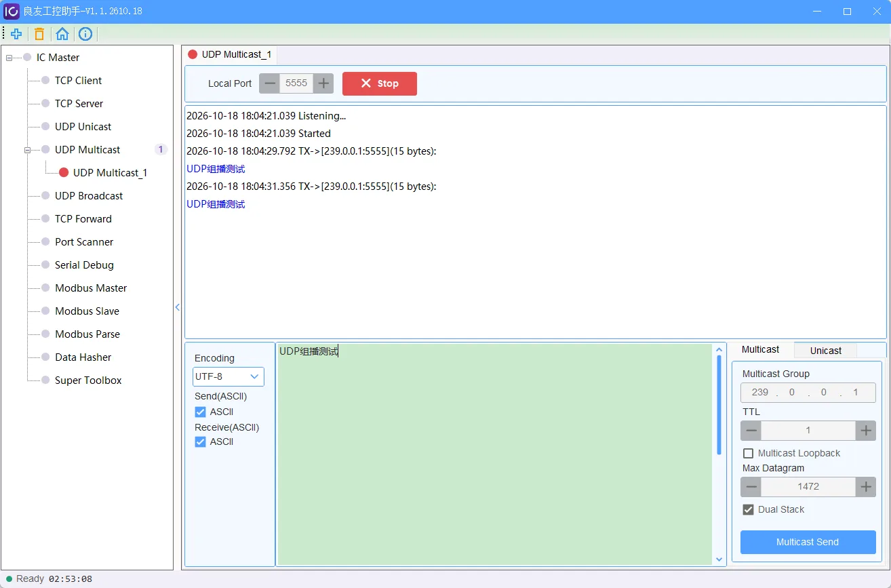891x588 pixels.
Task: Click the red Stop button
Action: [380, 83]
